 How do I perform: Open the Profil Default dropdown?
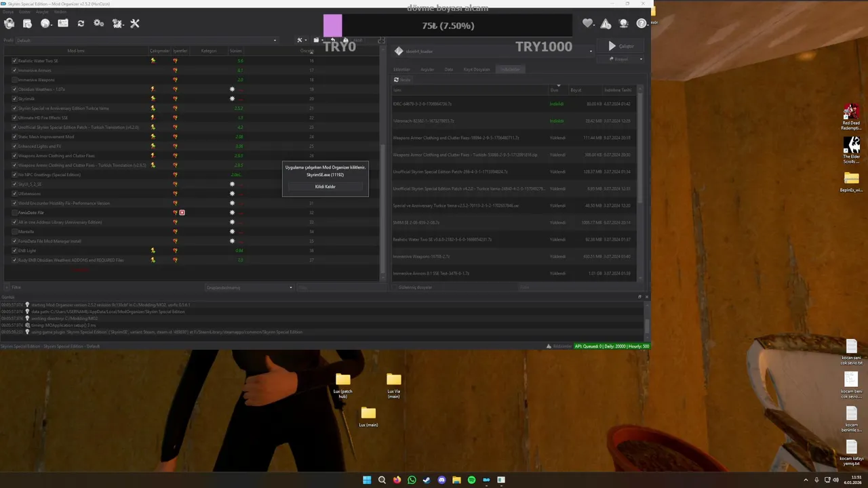tap(146, 41)
